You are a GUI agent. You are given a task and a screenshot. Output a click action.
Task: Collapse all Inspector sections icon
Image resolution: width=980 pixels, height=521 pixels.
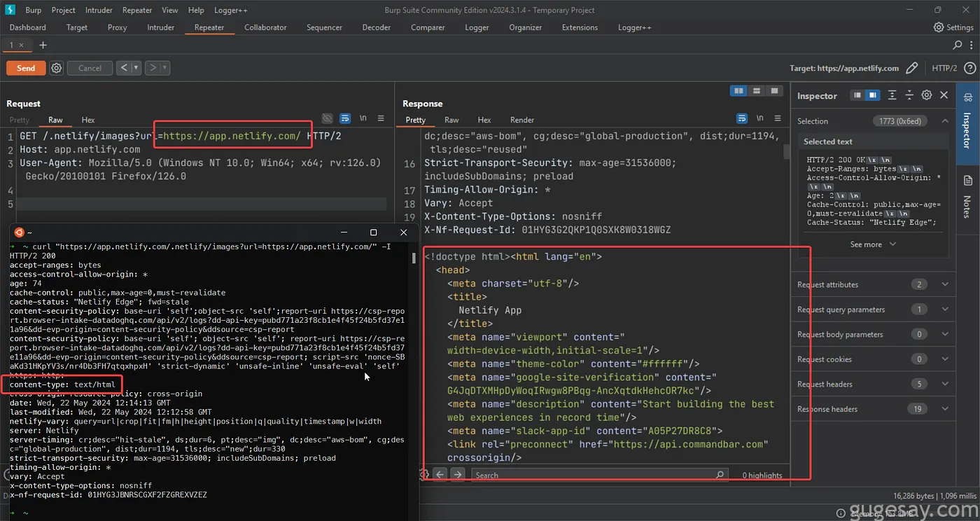pyautogui.click(x=909, y=95)
